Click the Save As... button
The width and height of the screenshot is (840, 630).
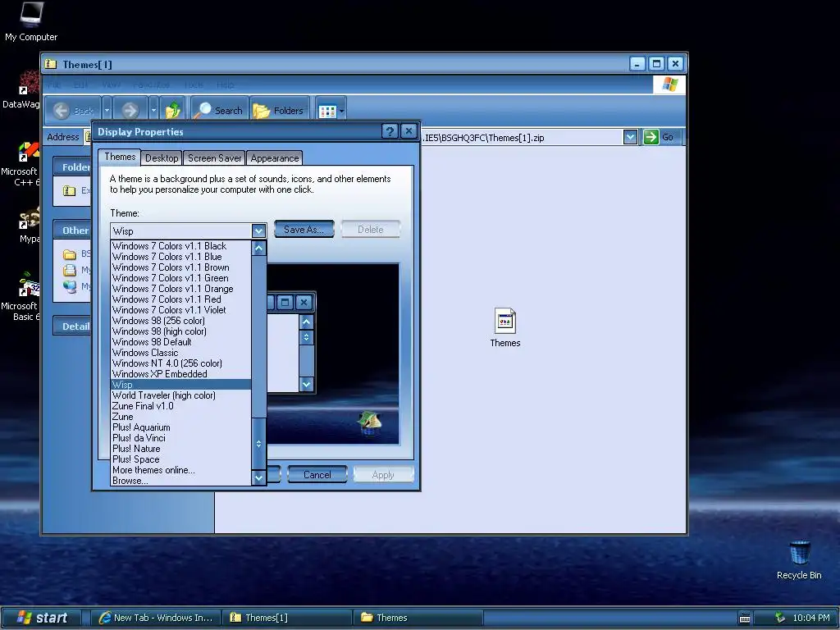click(x=304, y=230)
